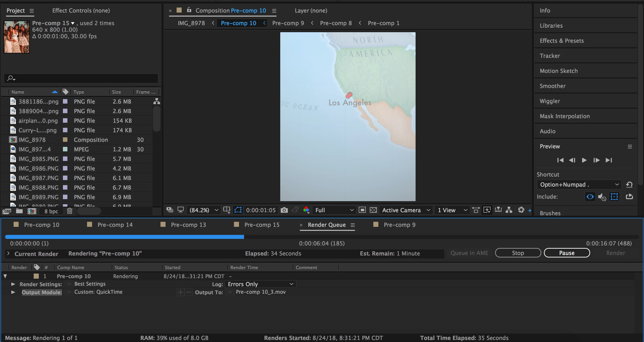Toggle video inclusion eye in Preview
Screen dimensions: 644x342
click(x=590, y=197)
